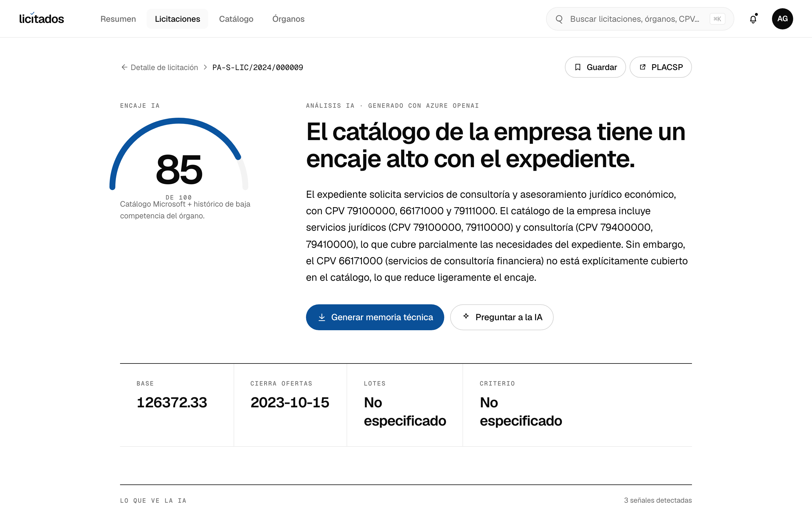Viewport: 812px width, 518px height.
Task: Click the LO QUE VE LA IA heading
Action: click(x=154, y=500)
